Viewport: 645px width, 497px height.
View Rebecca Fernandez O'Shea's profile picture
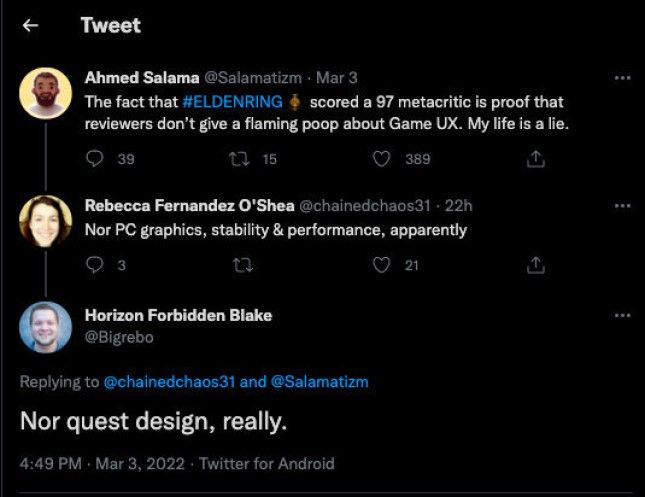pyautogui.click(x=46, y=221)
